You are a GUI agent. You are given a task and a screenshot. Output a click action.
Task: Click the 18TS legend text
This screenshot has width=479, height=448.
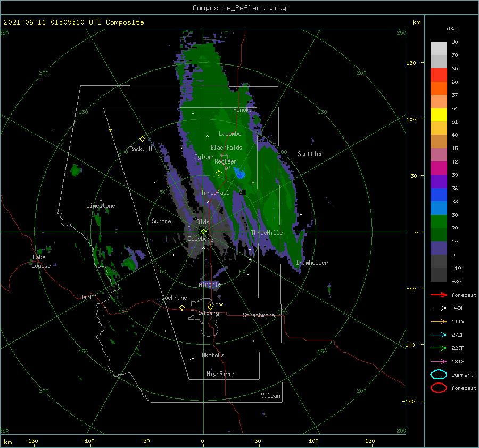(458, 362)
